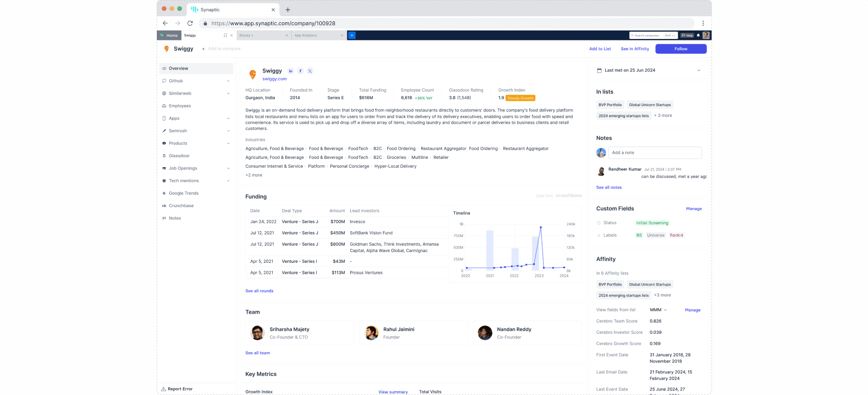Open the swiggy.com website link

[274, 79]
